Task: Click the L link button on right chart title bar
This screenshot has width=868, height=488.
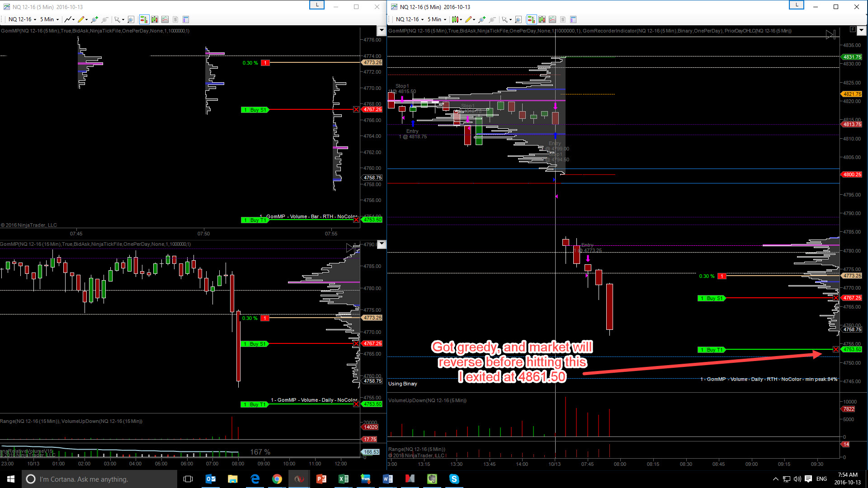Action: [x=797, y=5]
